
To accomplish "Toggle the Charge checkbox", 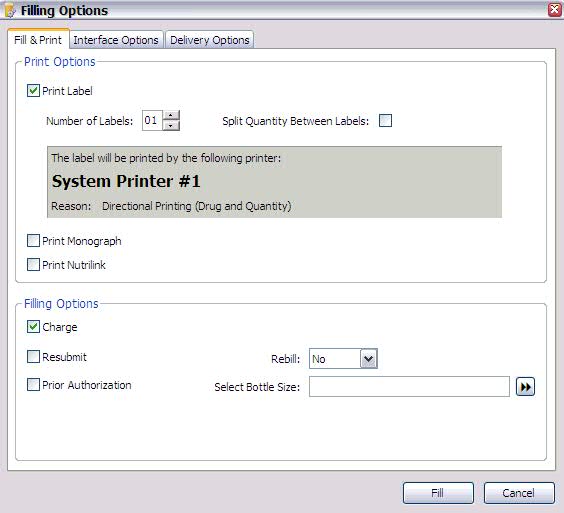I will (33, 327).
